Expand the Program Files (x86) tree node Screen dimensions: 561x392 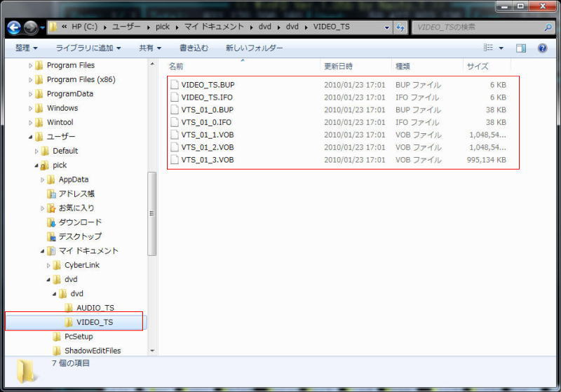[x=30, y=80]
